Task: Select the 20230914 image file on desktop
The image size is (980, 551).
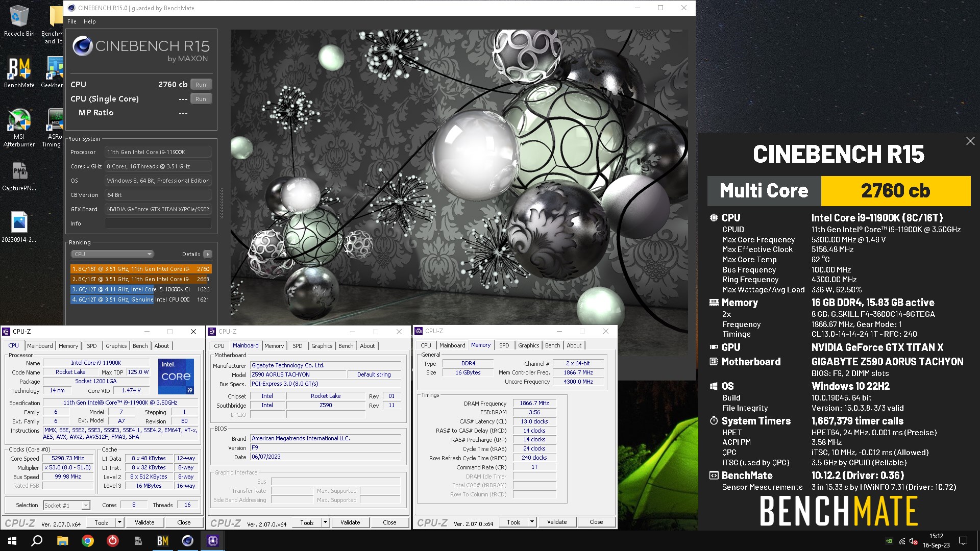Action: tap(19, 227)
